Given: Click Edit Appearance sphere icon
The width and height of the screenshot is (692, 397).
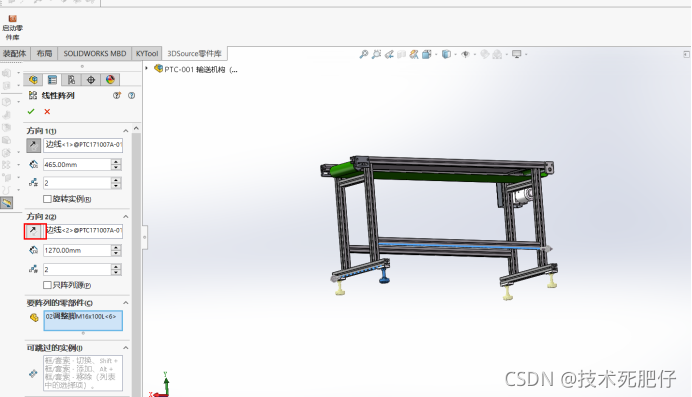Looking at the screenshot, I should (x=485, y=54).
